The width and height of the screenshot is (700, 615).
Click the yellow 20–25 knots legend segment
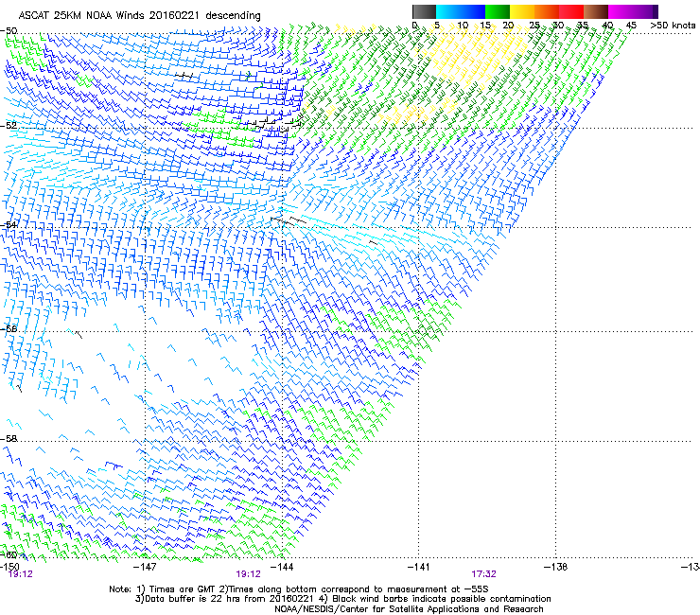coord(522,11)
